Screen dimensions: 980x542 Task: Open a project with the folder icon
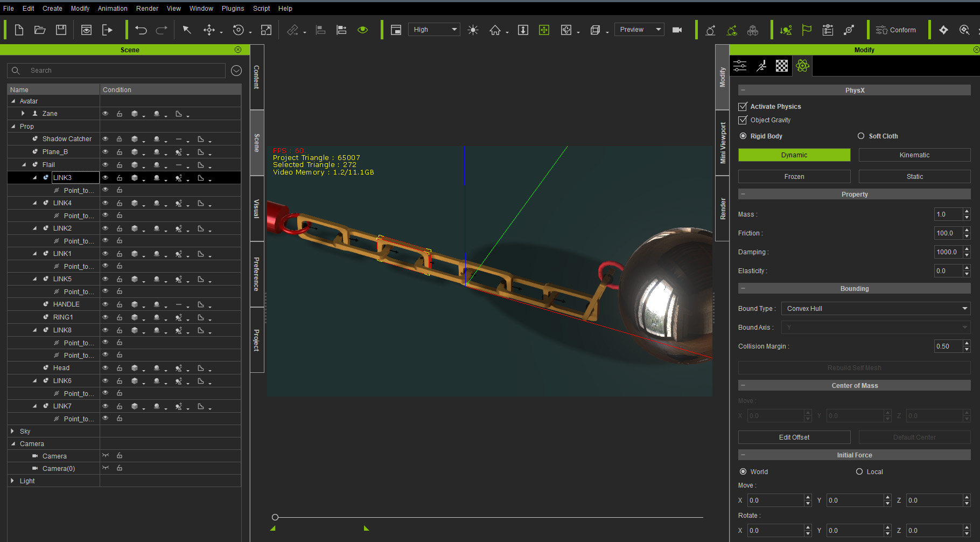(40, 30)
